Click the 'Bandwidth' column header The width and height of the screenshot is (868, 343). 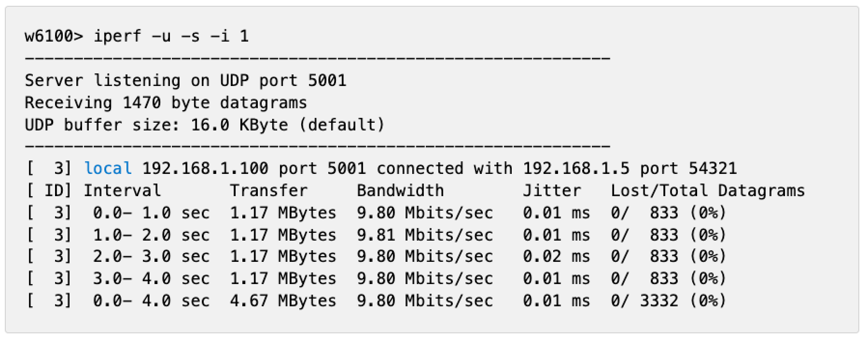tap(400, 191)
